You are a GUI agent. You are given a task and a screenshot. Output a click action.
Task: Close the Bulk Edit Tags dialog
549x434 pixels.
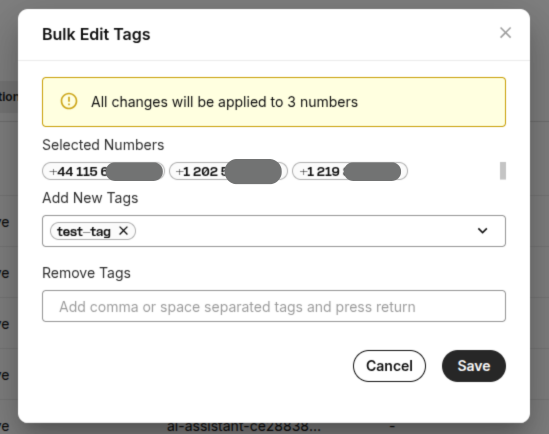coord(505,33)
